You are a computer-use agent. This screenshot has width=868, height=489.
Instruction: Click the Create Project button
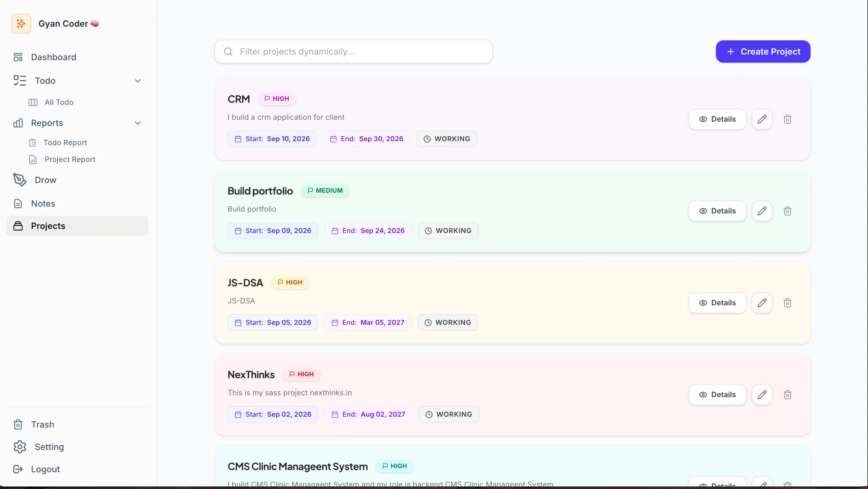pos(763,52)
